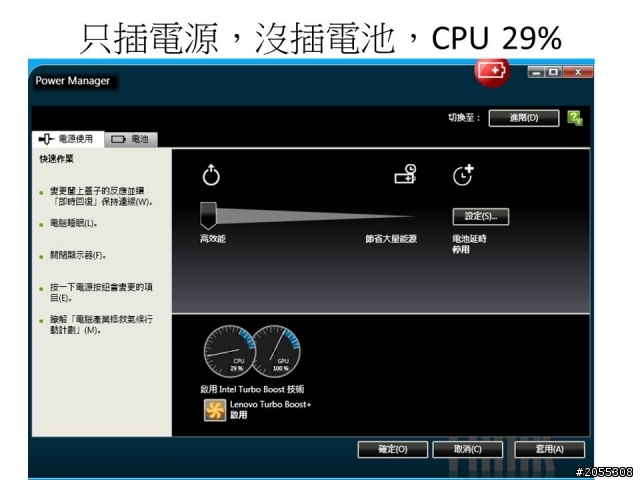Confirm with 確定(O) button
Viewport: 640px width, 480px height.
(x=393, y=449)
